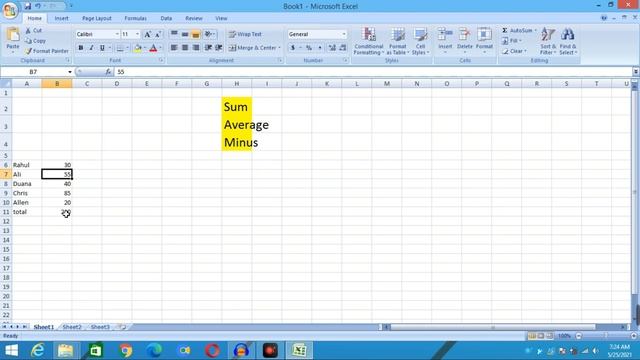Open the General number format dropdown

pyautogui.click(x=344, y=34)
